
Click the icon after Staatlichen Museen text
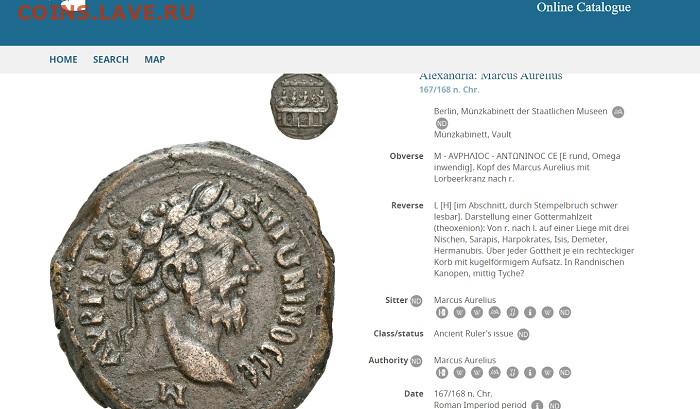click(x=618, y=112)
